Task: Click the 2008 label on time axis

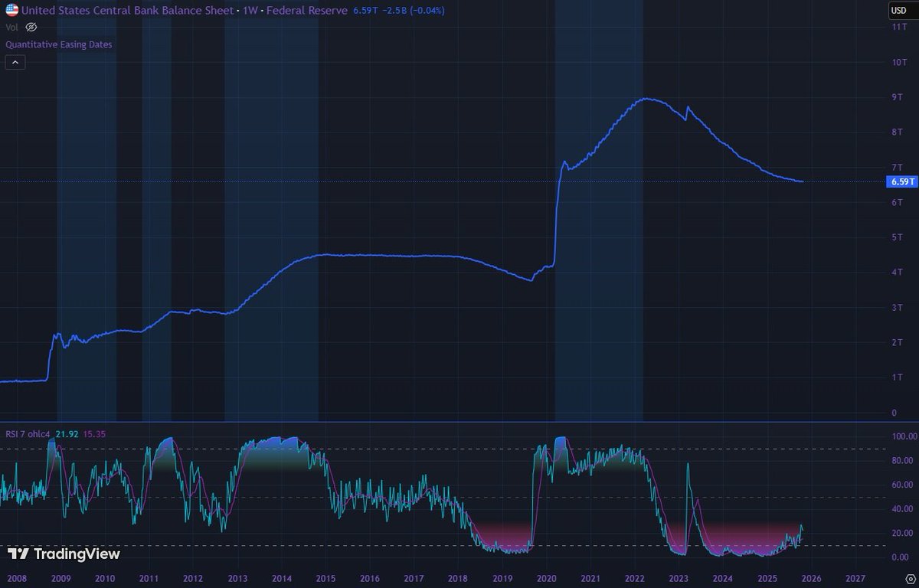Action: tap(16, 577)
